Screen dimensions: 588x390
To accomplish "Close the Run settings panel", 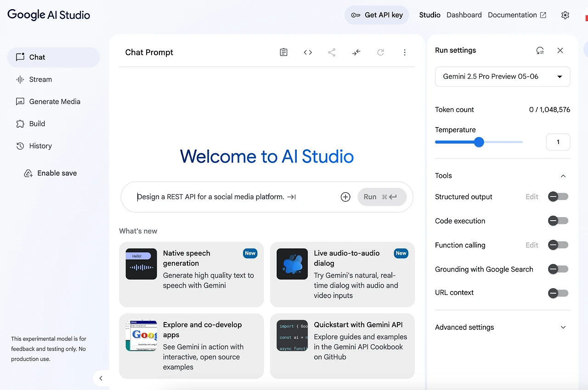I will 560,50.
